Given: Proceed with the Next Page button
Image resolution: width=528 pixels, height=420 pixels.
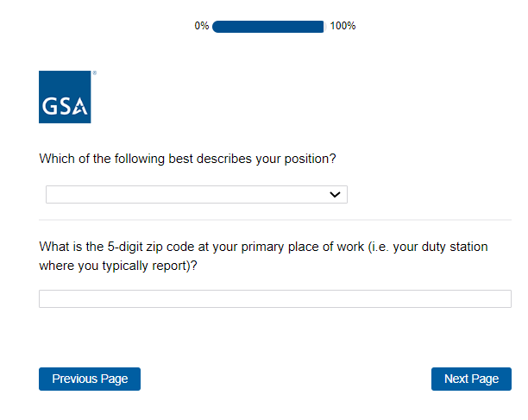Looking at the screenshot, I should click(x=471, y=379).
